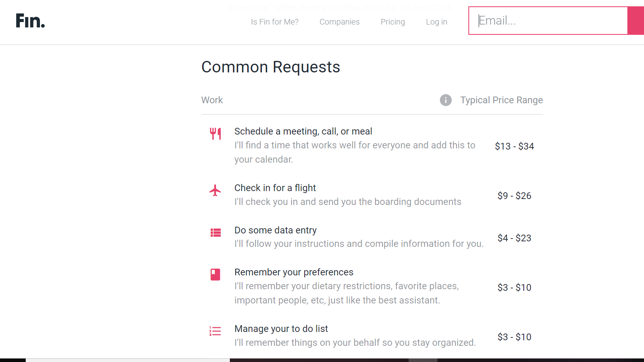Select Schedule a meeting, call, or meal
This screenshot has width=644, height=362.
[x=303, y=131]
